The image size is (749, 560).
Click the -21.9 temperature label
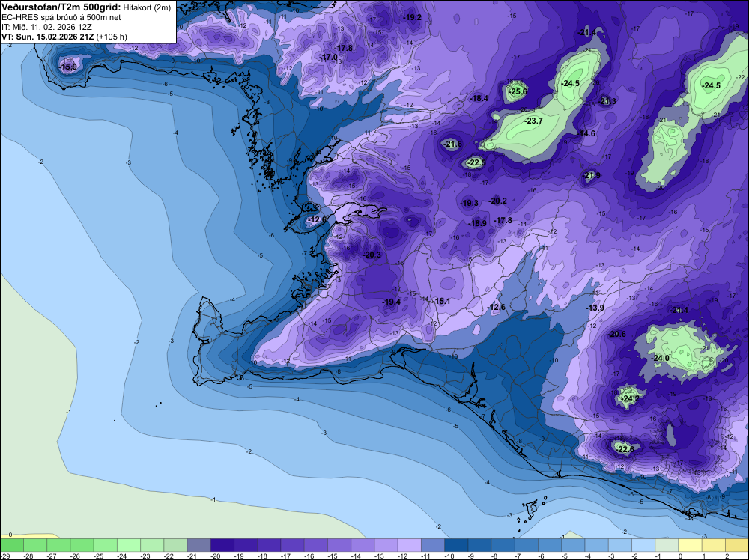pyautogui.click(x=592, y=176)
